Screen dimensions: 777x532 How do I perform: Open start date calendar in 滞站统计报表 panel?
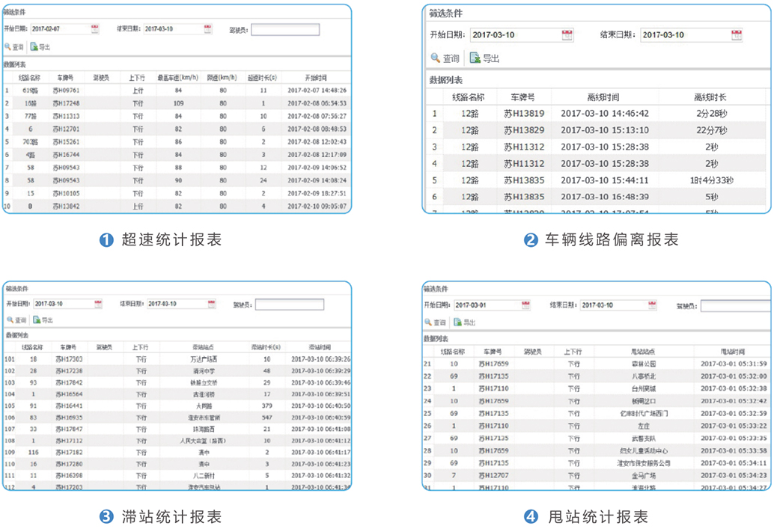98,304
